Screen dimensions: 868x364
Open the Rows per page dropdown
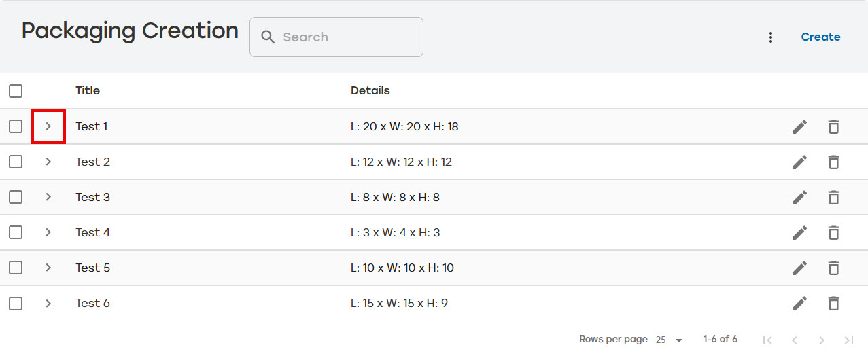(670, 340)
